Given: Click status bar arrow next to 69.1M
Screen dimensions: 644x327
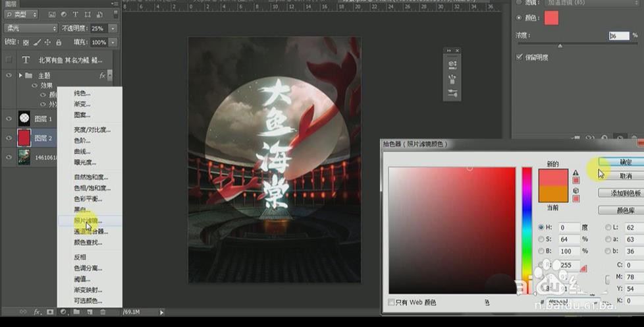Looking at the screenshot, I should coord(161,312).
